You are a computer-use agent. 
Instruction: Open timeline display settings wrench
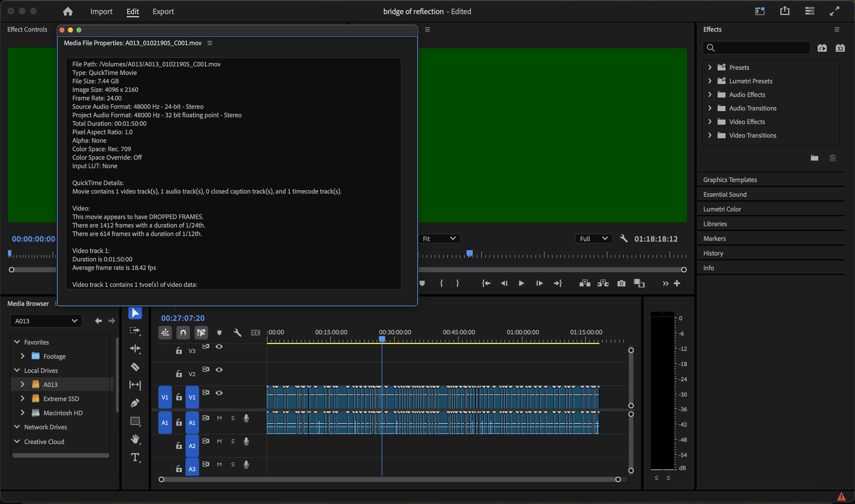pyautogui.click(x=237, y=332)
